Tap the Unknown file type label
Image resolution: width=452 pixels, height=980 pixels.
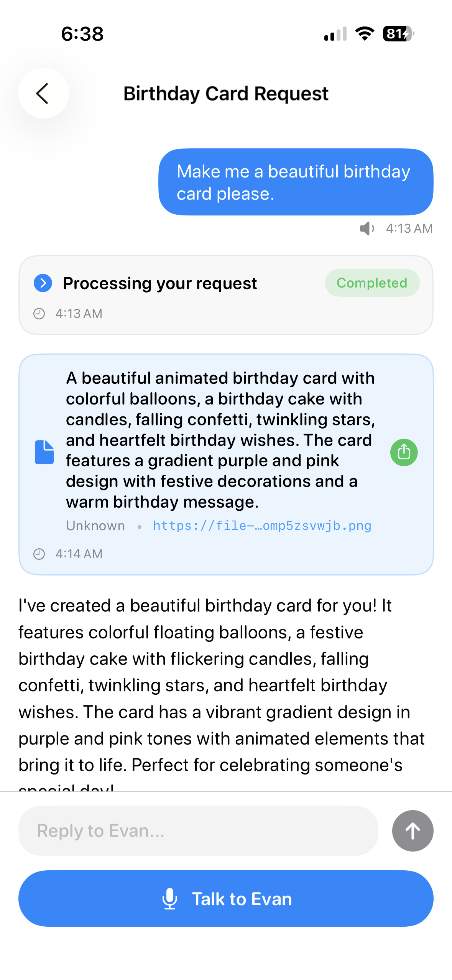coord(95,525)
